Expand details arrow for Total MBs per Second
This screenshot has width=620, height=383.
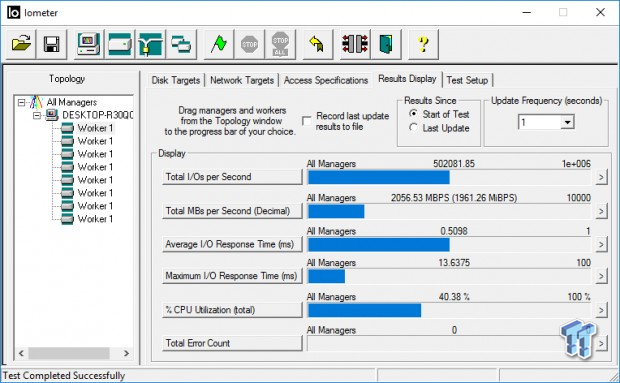[x=601, y=211]
